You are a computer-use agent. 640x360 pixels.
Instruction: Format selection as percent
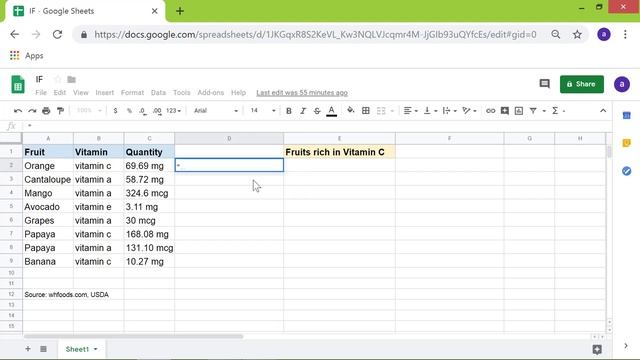tap(129, 111)
